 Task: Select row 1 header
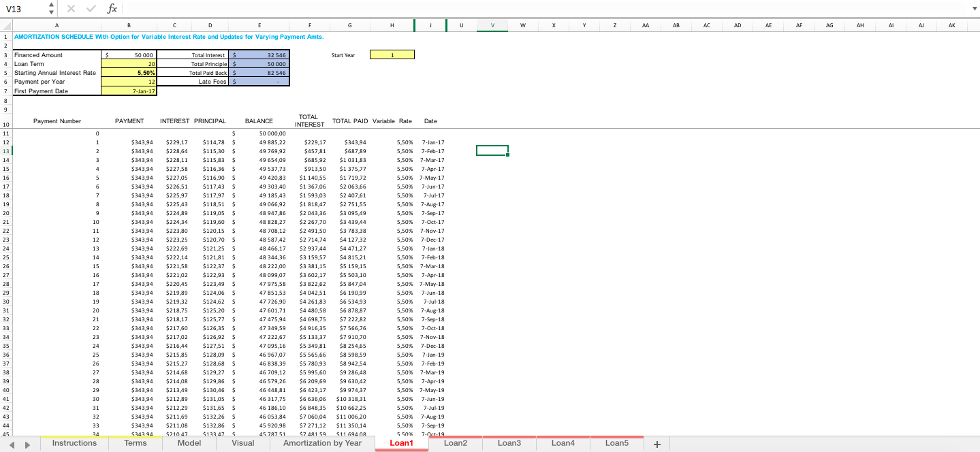pos(6,37)
